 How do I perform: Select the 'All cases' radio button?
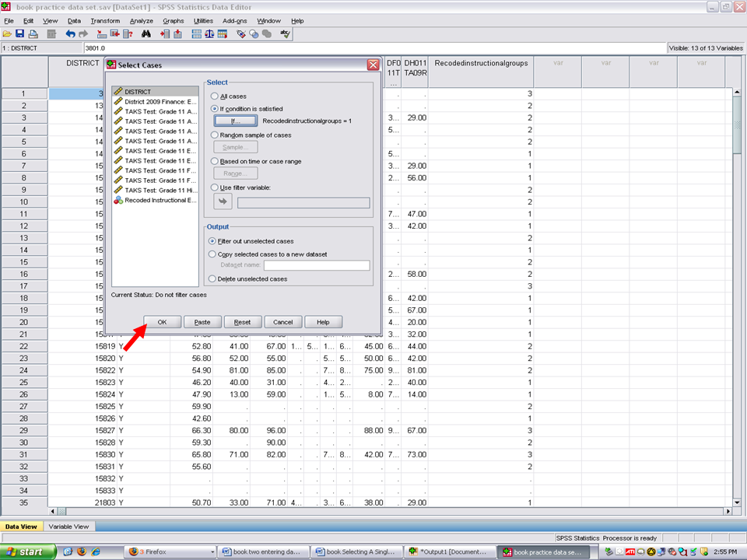click(213, 96)
